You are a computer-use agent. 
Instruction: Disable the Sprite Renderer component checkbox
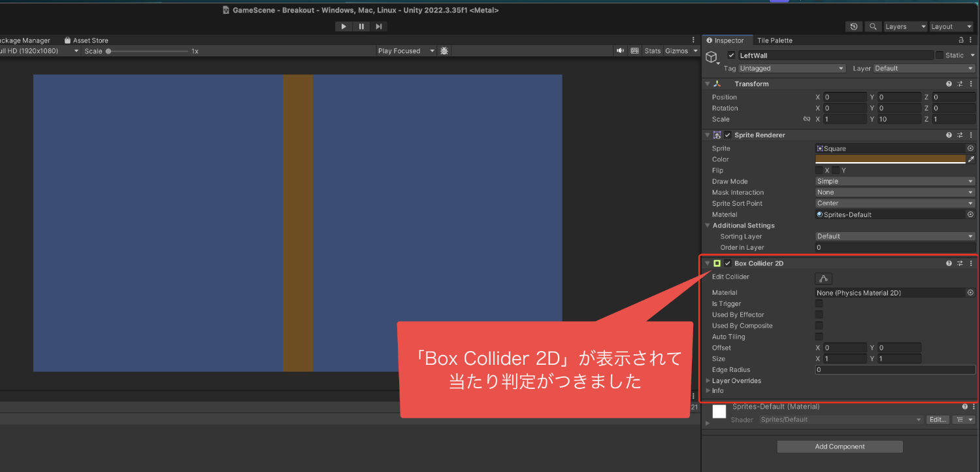click(x=728, y=135)
